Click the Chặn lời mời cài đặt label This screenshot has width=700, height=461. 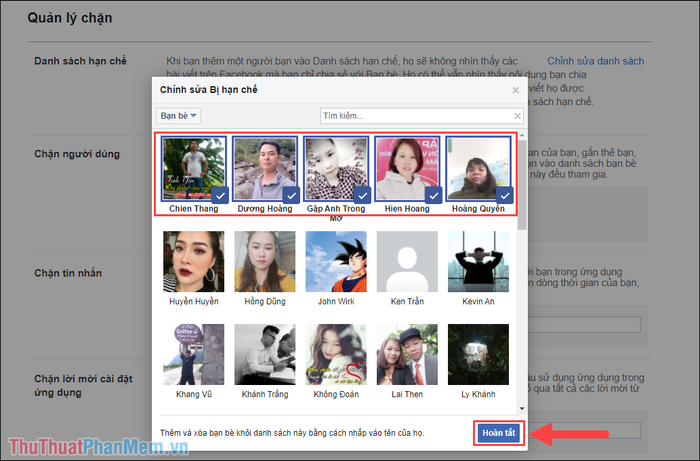click(x=83, y=386)
